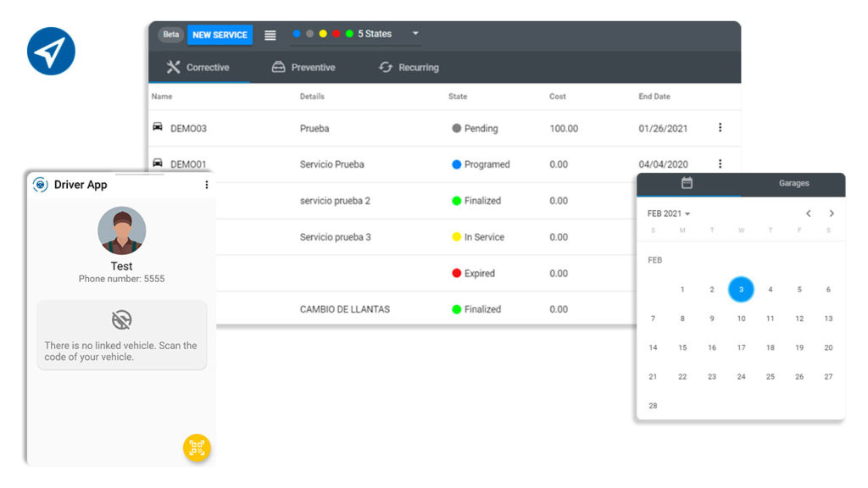This screenshot has width=868, height=488.
Task: Open the Driver App overflow menu
Action: (x=207, y=185)
